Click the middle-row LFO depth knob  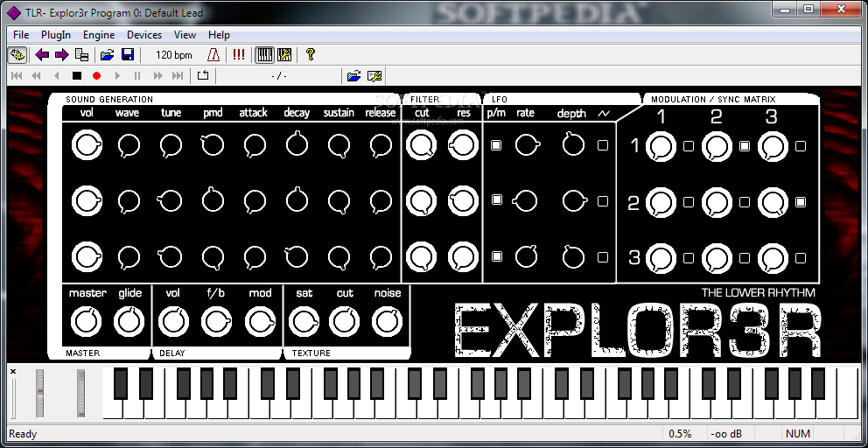573,199
